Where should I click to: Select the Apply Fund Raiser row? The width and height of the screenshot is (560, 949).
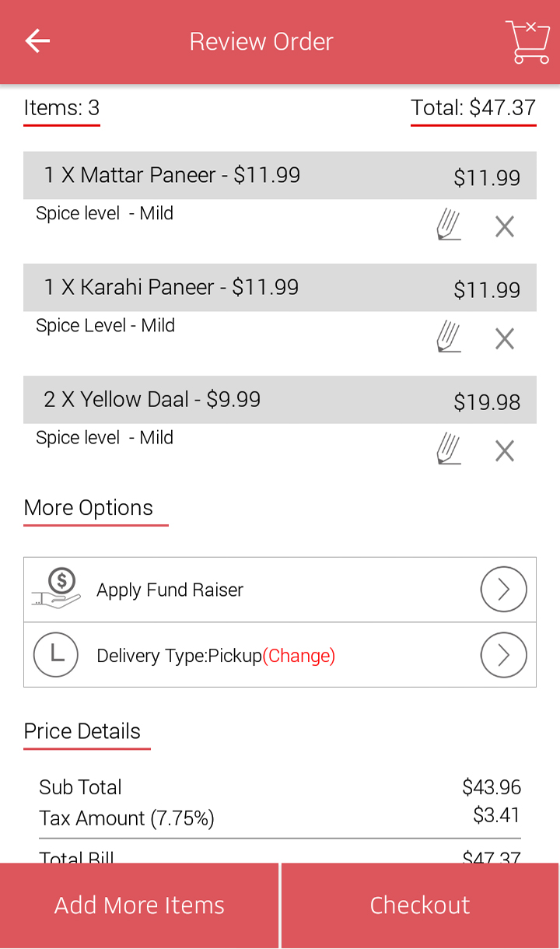tap(233, 590)
